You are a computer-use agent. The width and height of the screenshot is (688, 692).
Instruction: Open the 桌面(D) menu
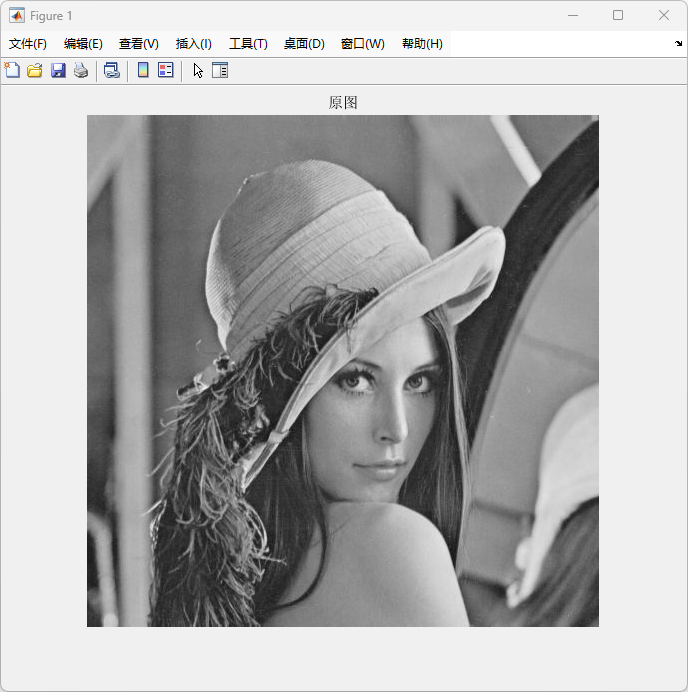click(304, 44)
